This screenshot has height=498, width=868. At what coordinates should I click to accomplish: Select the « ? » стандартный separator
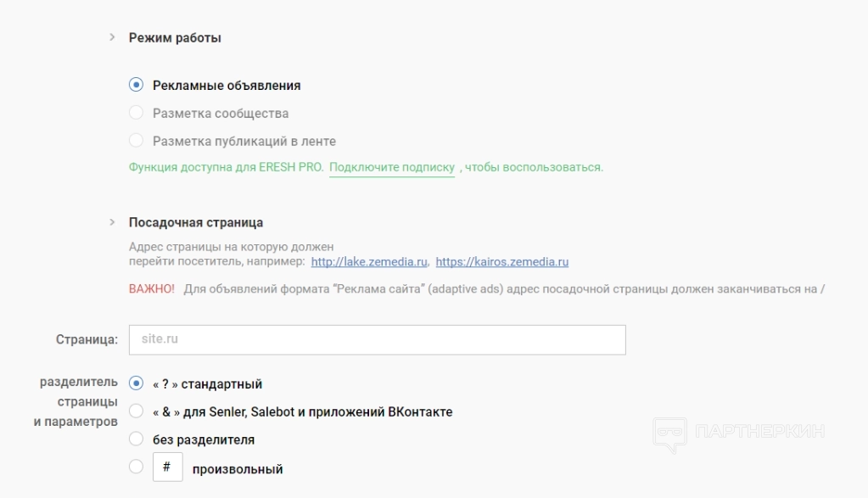point(136,383)
